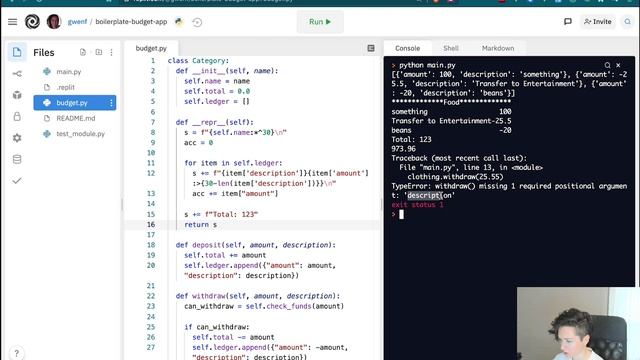Open the .replit file

coord(65,87)
